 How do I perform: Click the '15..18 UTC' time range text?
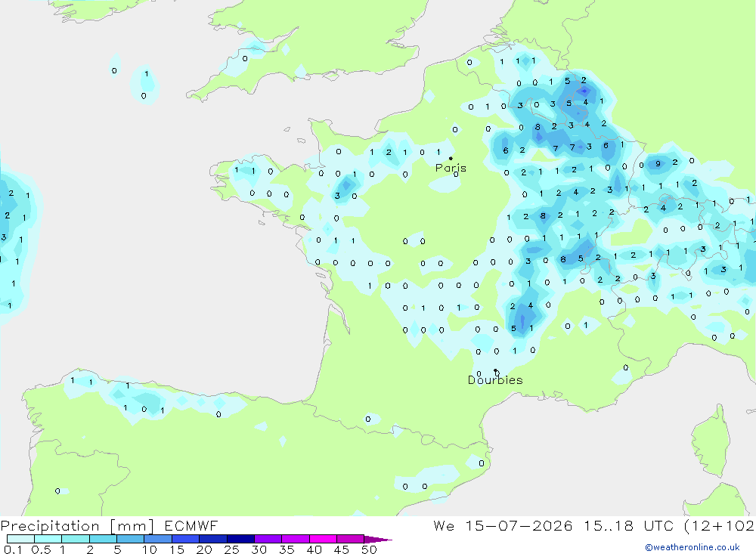coord(628,525)
